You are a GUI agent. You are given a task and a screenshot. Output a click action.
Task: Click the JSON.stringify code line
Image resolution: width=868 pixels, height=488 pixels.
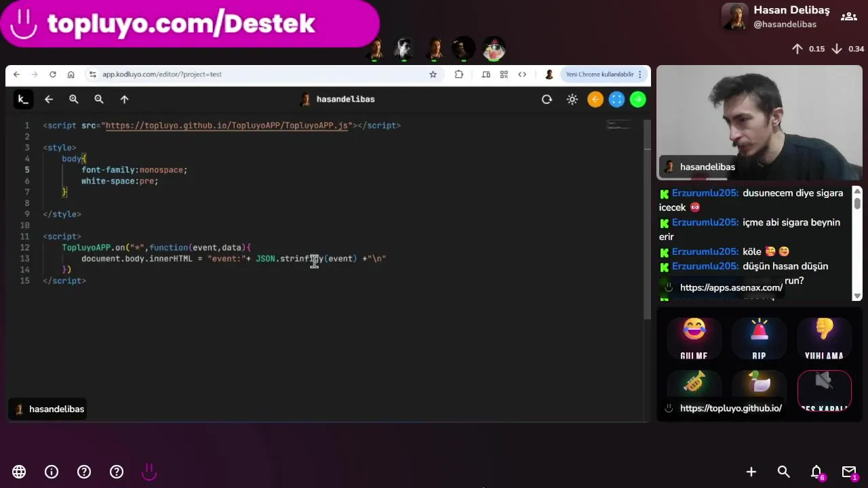point(233,259)
